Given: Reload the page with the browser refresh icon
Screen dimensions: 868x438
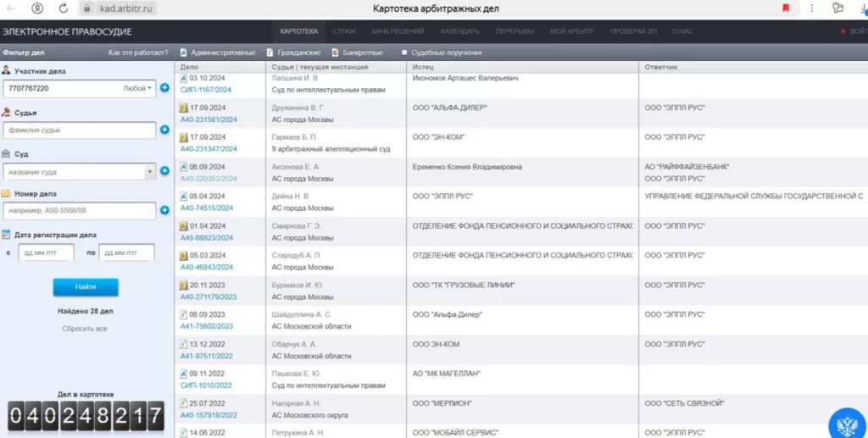Looking at the screenshot, I should coord(63,8).
